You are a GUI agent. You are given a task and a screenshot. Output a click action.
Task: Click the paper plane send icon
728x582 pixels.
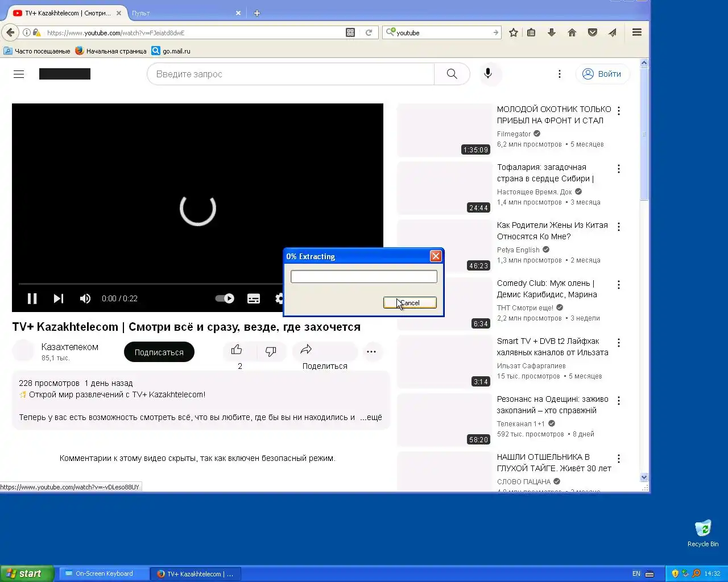coord(613,32)
